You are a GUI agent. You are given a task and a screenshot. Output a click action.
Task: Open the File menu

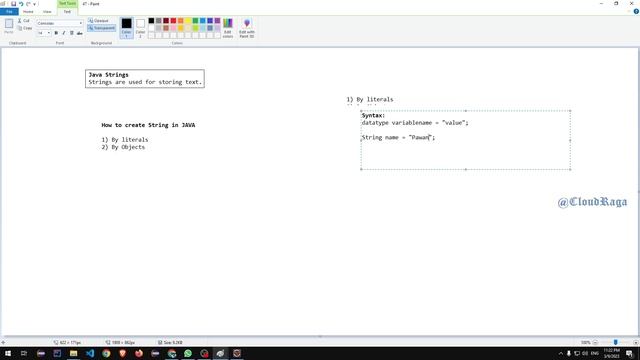coord(9,11)
